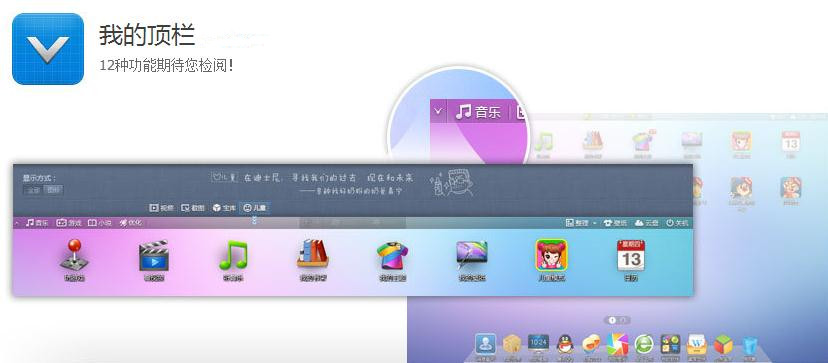The height and width of the screenshot is (363, 828).
Task: Click the double-chevron handle below the panel
Action: (x=254, y=221)
